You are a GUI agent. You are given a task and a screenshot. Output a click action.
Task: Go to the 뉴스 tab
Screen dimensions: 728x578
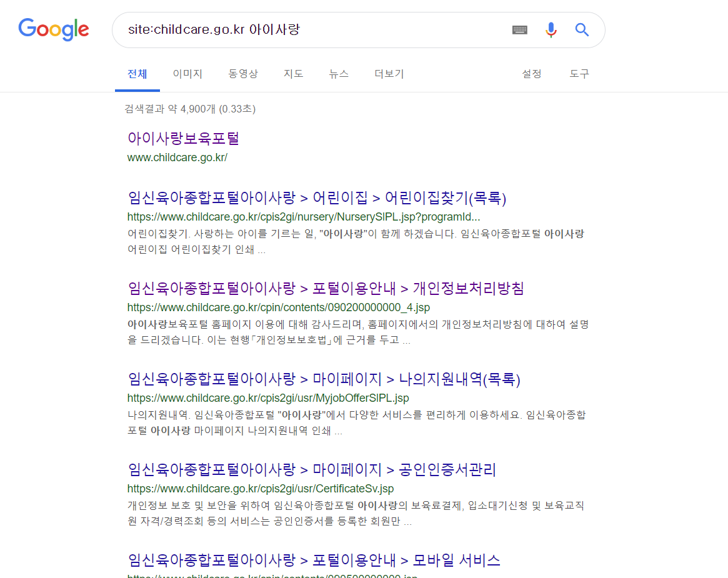[x=339, y=74]
